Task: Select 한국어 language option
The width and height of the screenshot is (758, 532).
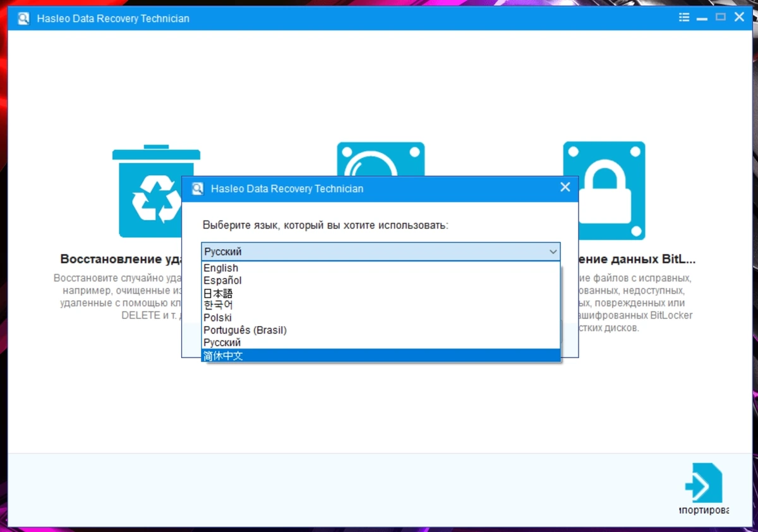Action: (x=381, y=305)
